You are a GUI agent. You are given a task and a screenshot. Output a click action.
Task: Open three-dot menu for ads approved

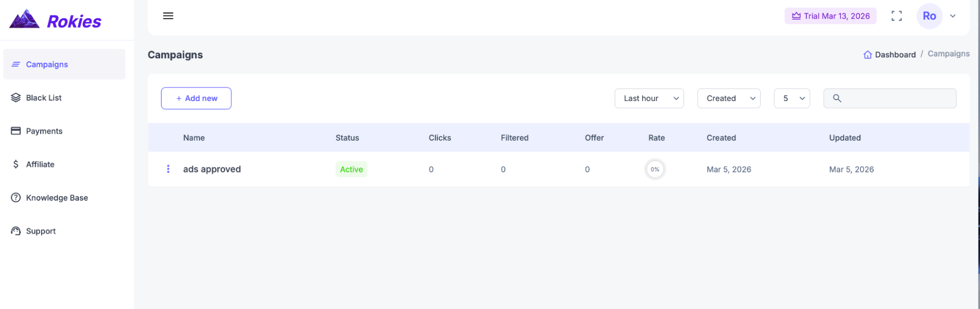point(168,169)
